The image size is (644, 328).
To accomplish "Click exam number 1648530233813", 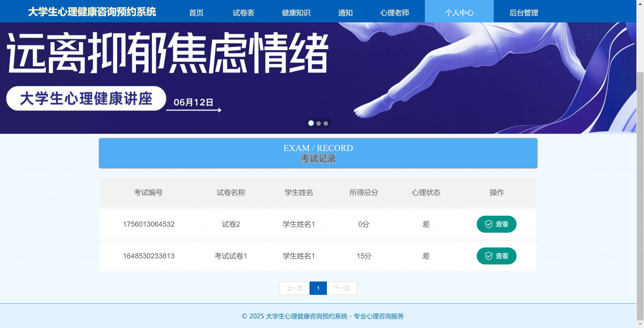I will [148, 256].
